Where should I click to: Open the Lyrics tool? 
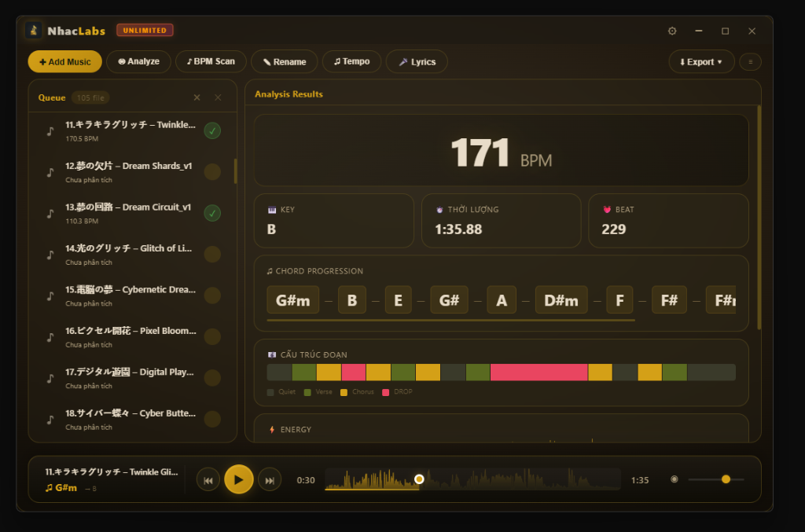[416, 61]
